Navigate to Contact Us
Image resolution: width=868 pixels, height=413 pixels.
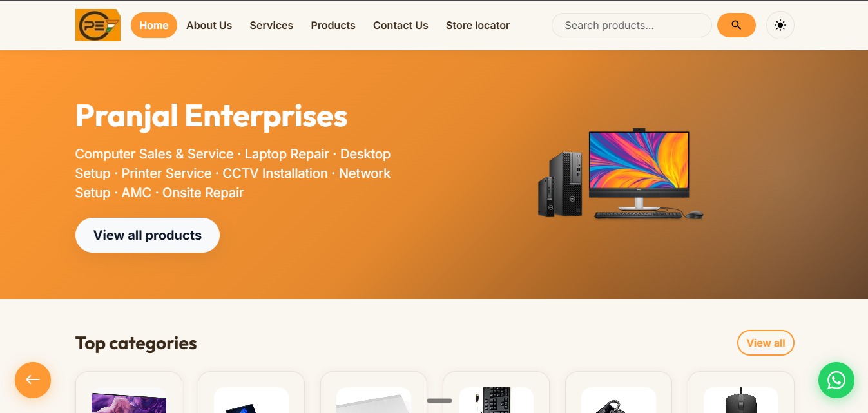(401, 25)
